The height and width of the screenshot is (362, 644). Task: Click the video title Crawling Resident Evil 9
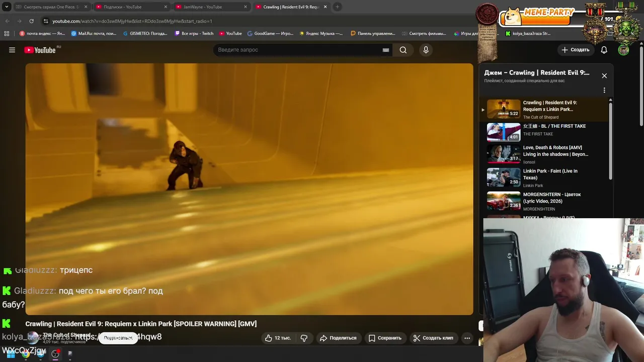[141, 324]
